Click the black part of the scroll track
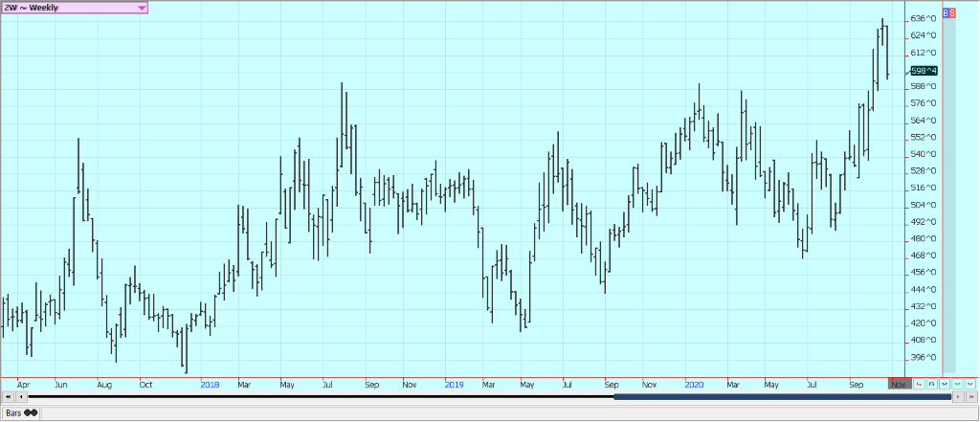This screenshot has height=422, width=980. pos(322,397)
